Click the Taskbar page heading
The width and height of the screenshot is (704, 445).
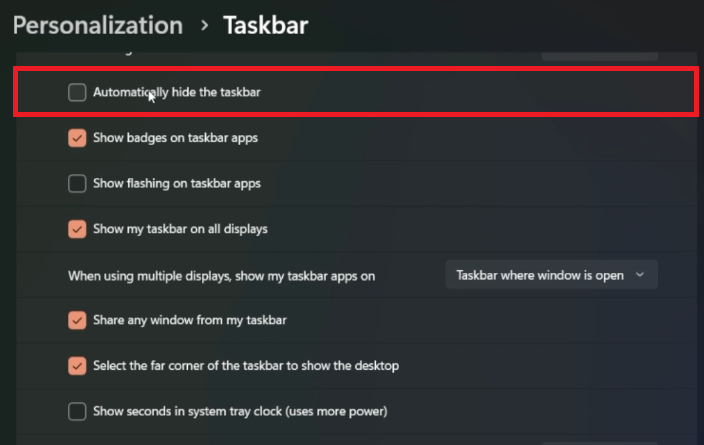267,25
